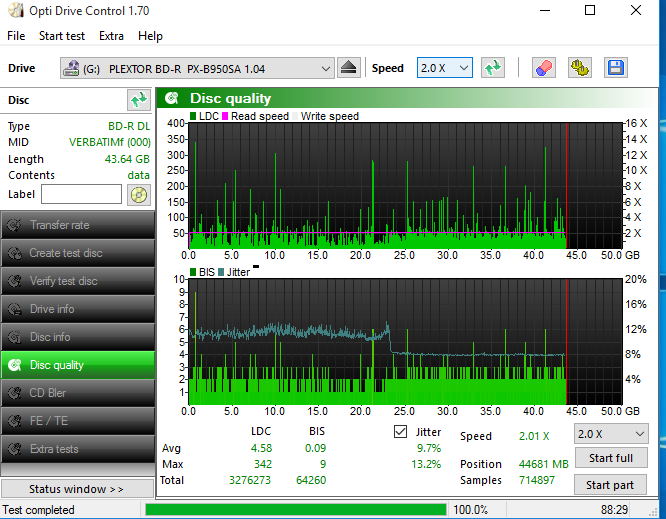Screen dimensions: 666x519
Task: Click the Transfer rate disc icon
Action: pyautogui.click(x=14, y=225)
